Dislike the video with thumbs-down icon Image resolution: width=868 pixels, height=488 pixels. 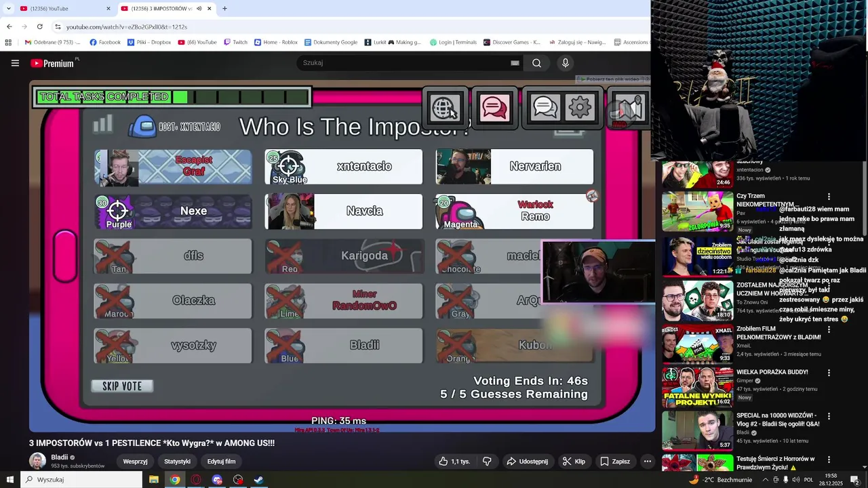pyautogui.click(x=487, y=462)
